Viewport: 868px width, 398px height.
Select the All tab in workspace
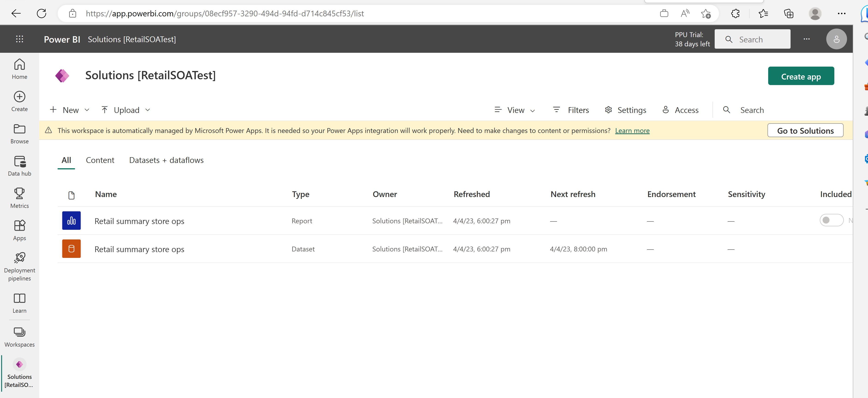[66, 160]
